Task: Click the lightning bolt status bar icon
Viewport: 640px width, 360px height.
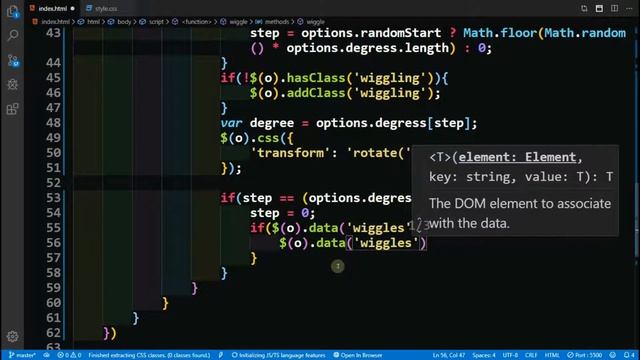Action: click(x=221, y=355)
